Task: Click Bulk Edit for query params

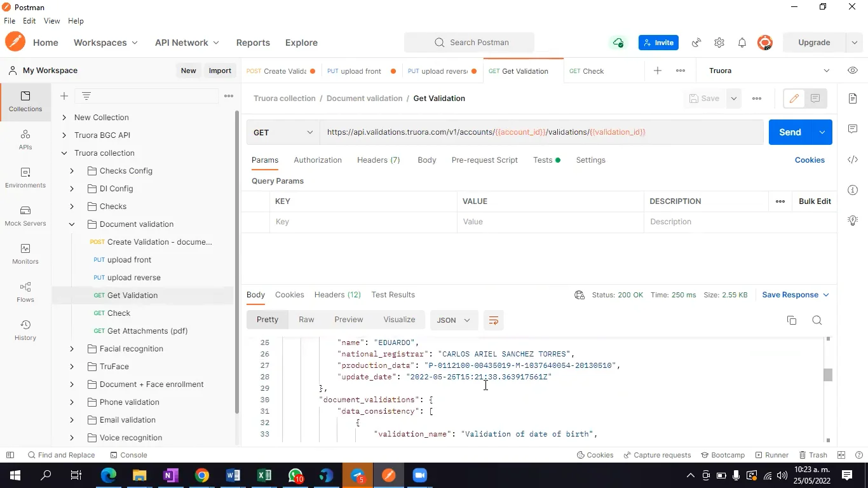Action: click(815, 201)
